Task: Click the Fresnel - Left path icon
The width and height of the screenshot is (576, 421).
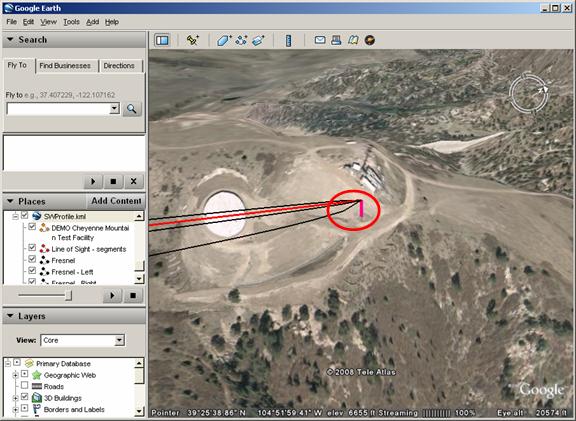Action: 44,272
